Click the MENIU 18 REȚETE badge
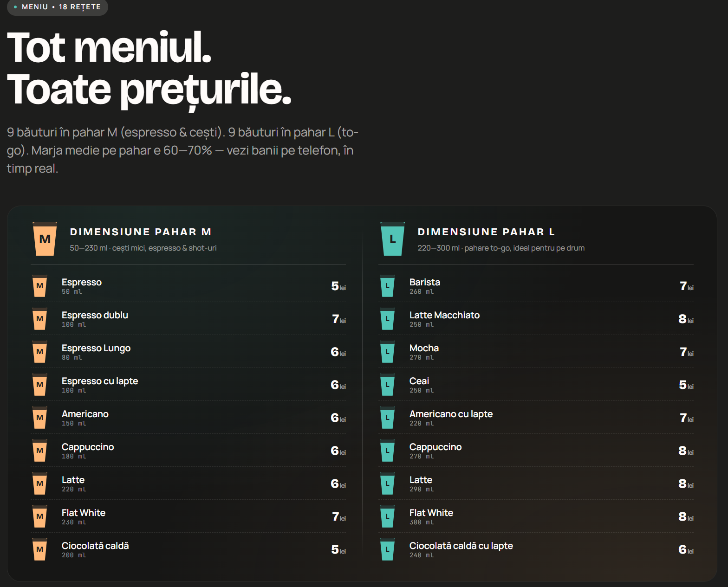This screenshot has width=728, height=587. (x=58, y=7)
